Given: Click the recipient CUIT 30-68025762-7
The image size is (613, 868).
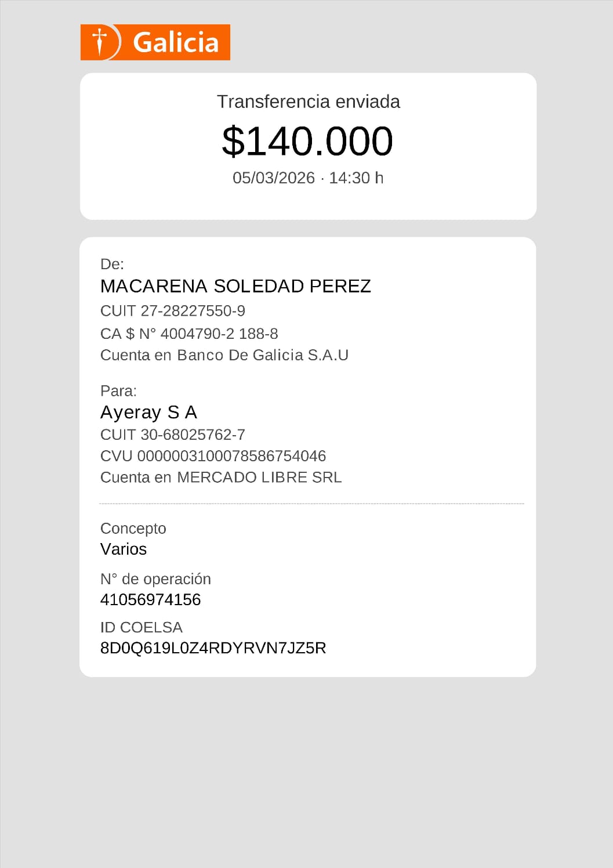Looking at the screenshot, I should tap(173, 435).
